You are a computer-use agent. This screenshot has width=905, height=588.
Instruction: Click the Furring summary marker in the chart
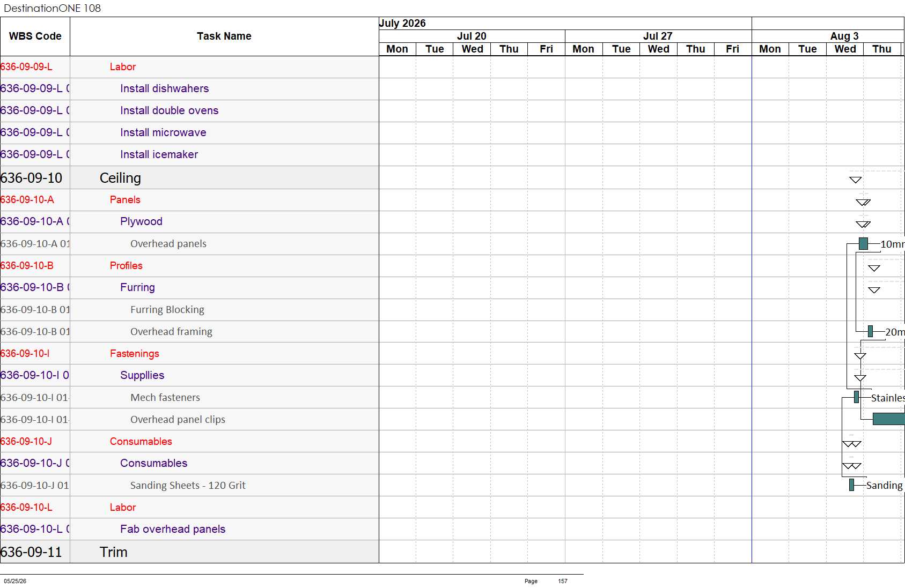pyautogui.click(x=874, y=290)
